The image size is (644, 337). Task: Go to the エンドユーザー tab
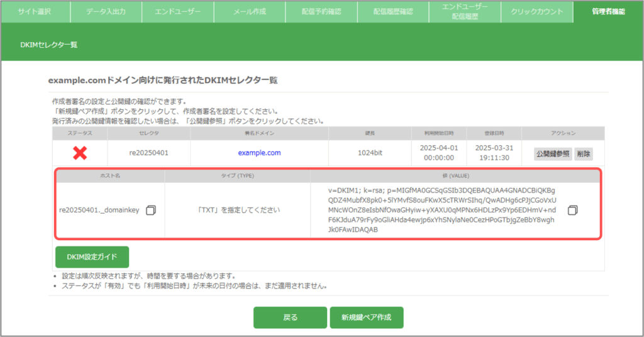click(178, 11)
